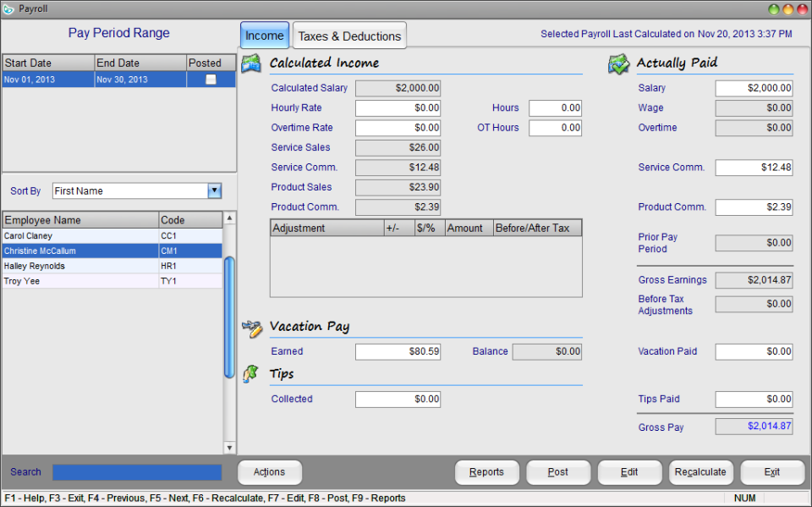Select employee Carol Claney
This screenshot has width=812, height=507.
(x=112, y=236)
